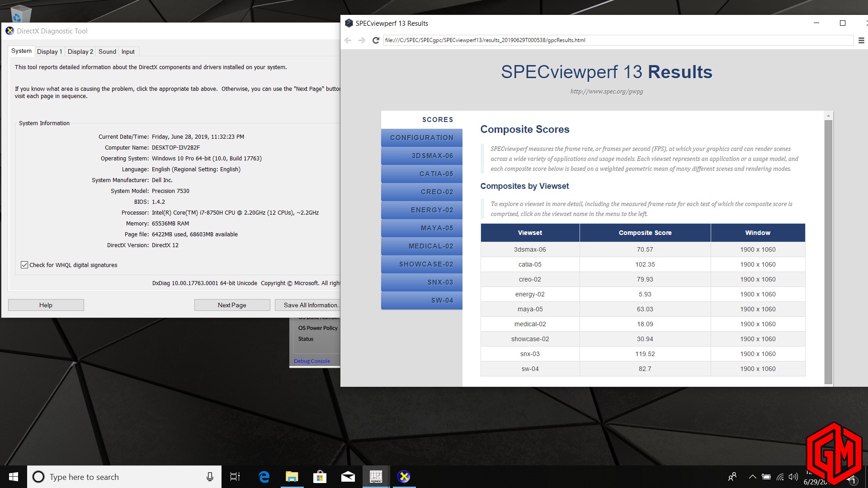Click Save All Information button
The height and width of the screenshot is (488, 868).
pyautogui.click(x=308, y=305)
